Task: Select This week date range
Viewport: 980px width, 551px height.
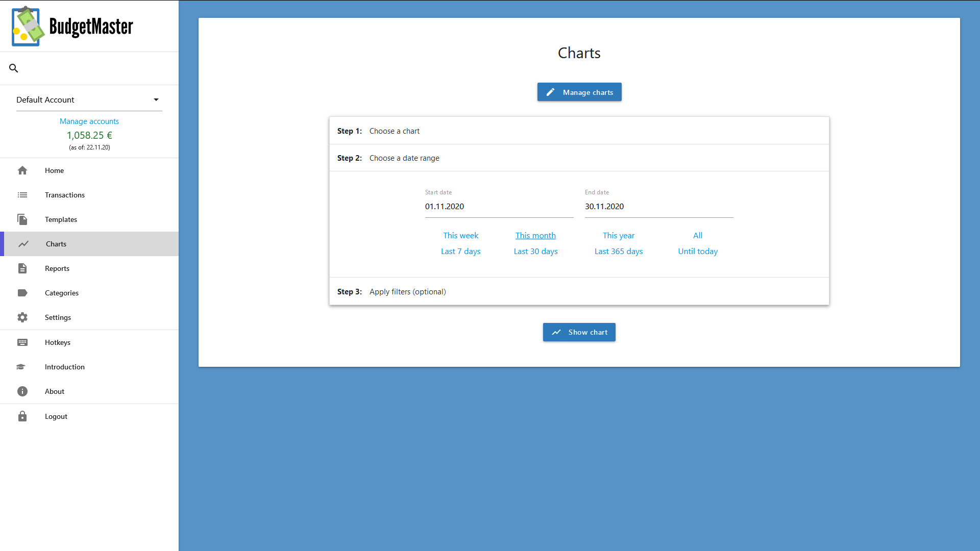Action: [460, 236]
